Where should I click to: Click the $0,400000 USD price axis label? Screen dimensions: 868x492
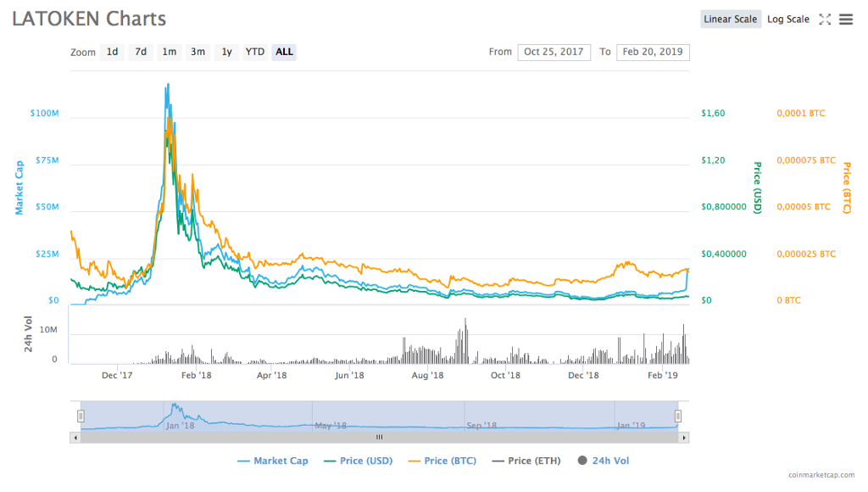coord(724,254)
